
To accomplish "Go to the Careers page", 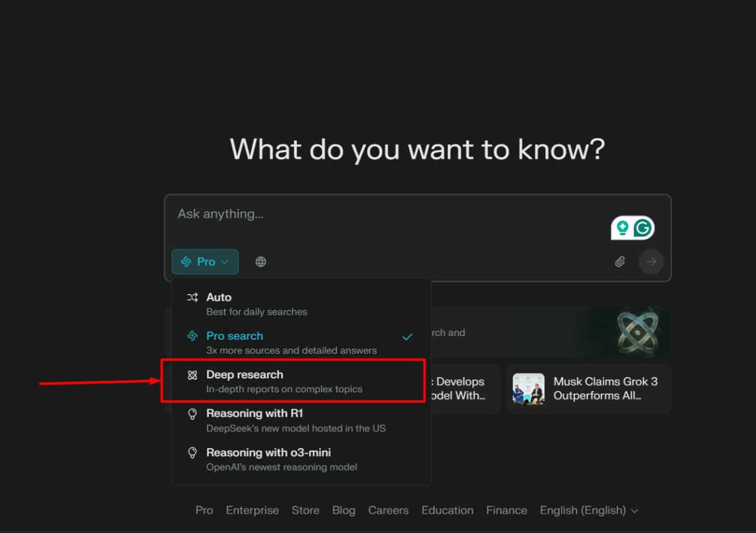I will click(x=388, y=510).
